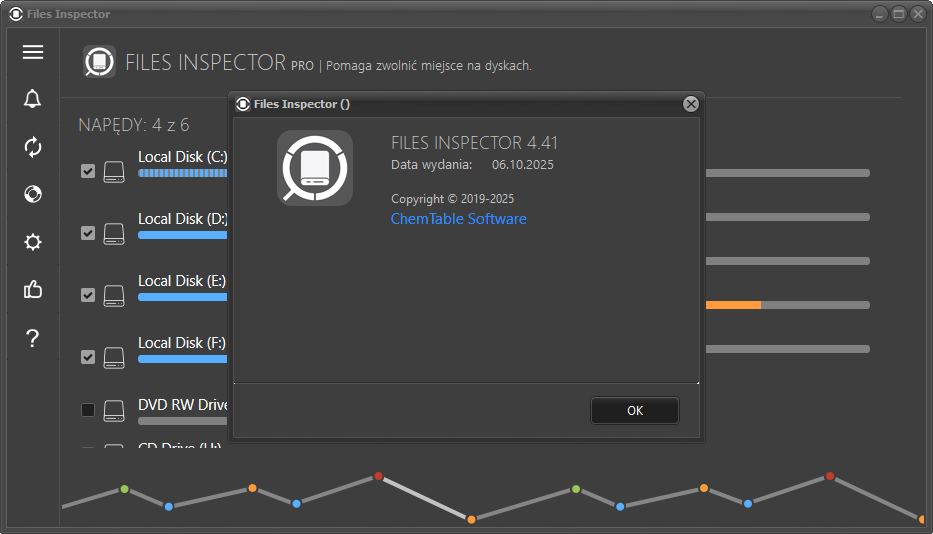The height and width of the screenshot is (534, 933).
Task: Close the About dialog with X
Action: point(691,104)
